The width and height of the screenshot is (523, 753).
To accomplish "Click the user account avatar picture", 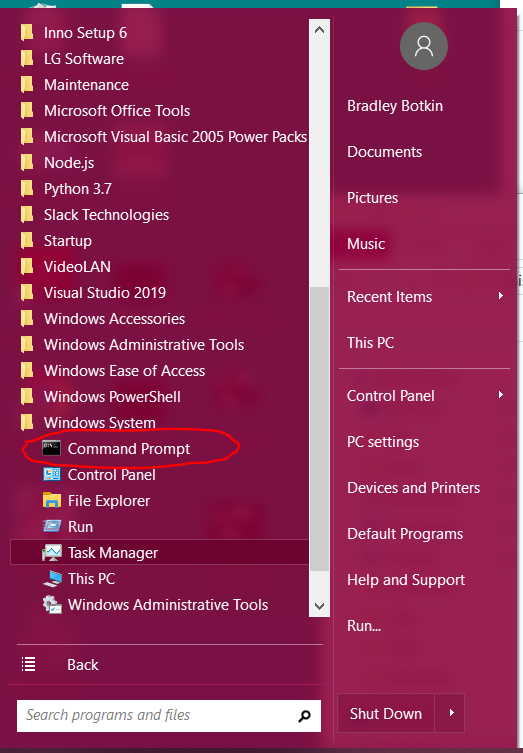I will click(424, 46).
